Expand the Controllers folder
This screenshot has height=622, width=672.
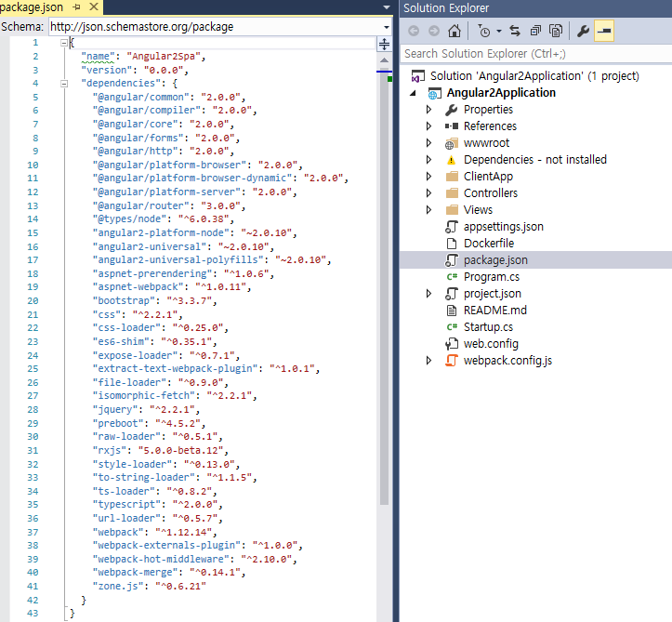(x=428, y=192)
